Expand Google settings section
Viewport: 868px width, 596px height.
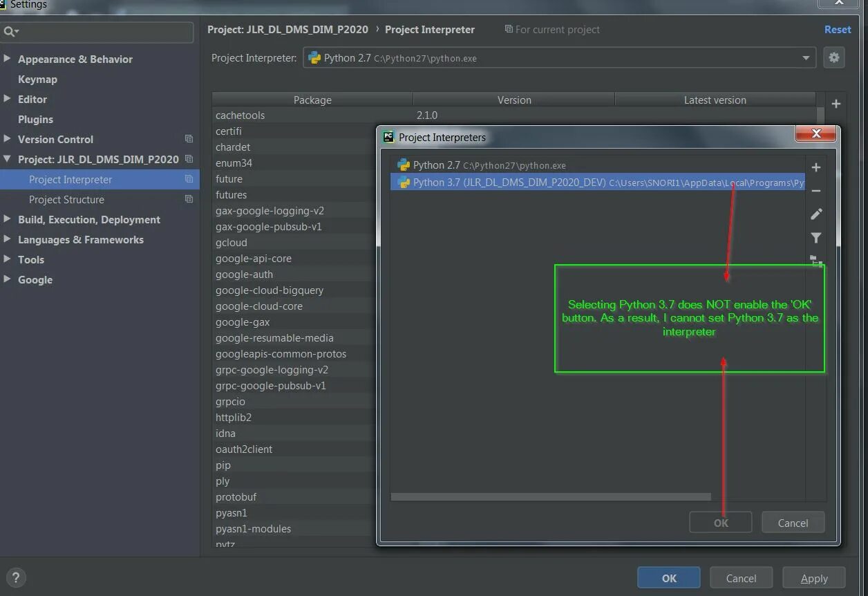[x=7, y=279]
